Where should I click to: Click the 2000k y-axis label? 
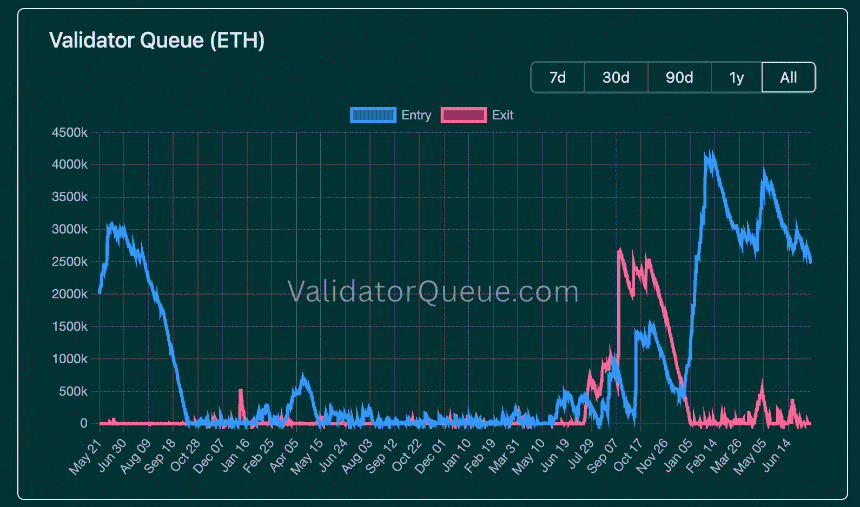[70, 294]
